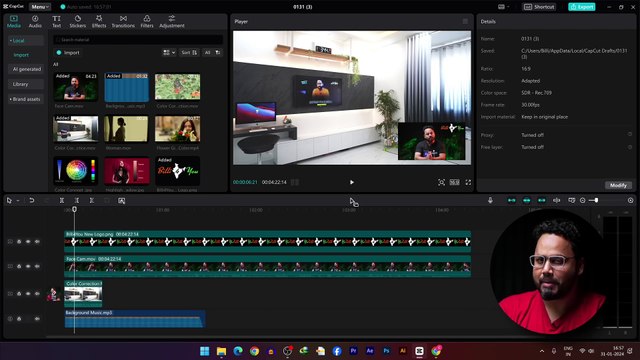
Task: Switch to the Audio tab
Action: point(35,22)
